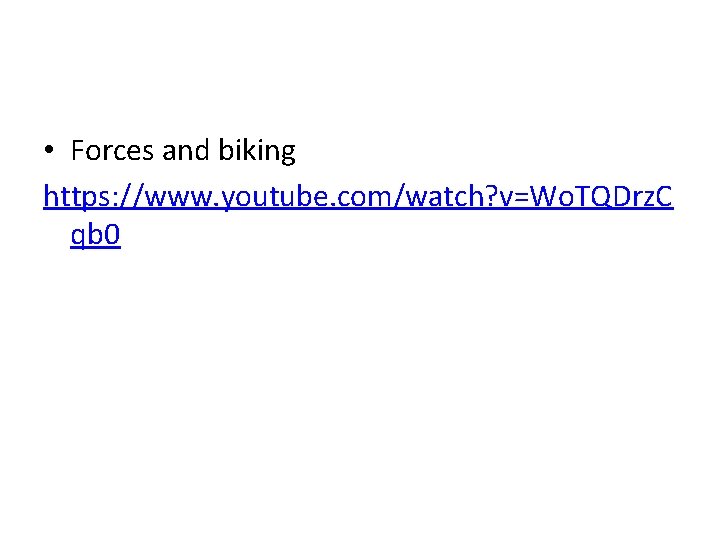Click 'WoTQDrzC' video ID in link
The width and height of the screenshot is (720, 540).
[x=602, y=197]
